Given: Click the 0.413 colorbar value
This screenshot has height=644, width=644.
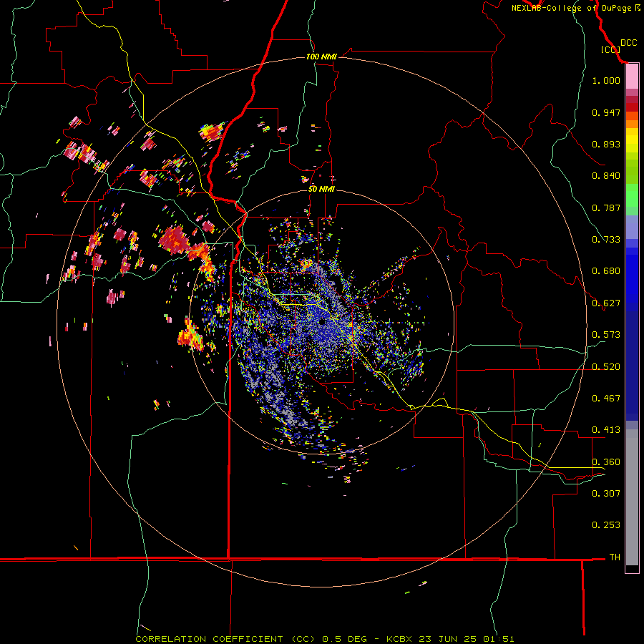Looking at the screenshot, I should click(606, 430).
